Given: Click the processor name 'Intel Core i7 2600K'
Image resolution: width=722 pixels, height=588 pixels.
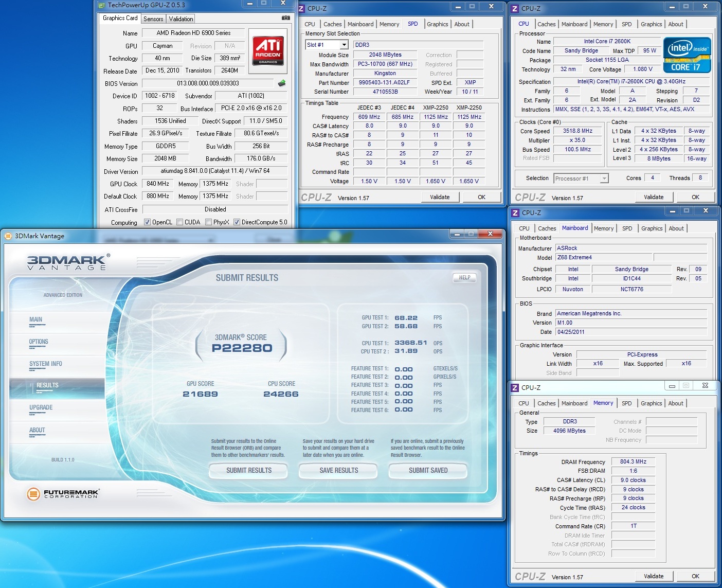Looking at the screenshot, I should click(607, 41).
